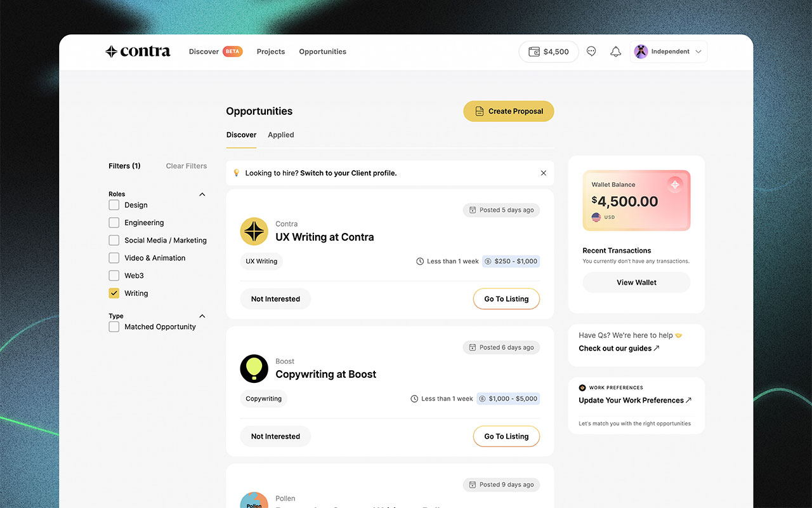Click Less than 1 week on Copywriting card
The height and width of the screenshot is (508, 812).
(x=442, y=399)
